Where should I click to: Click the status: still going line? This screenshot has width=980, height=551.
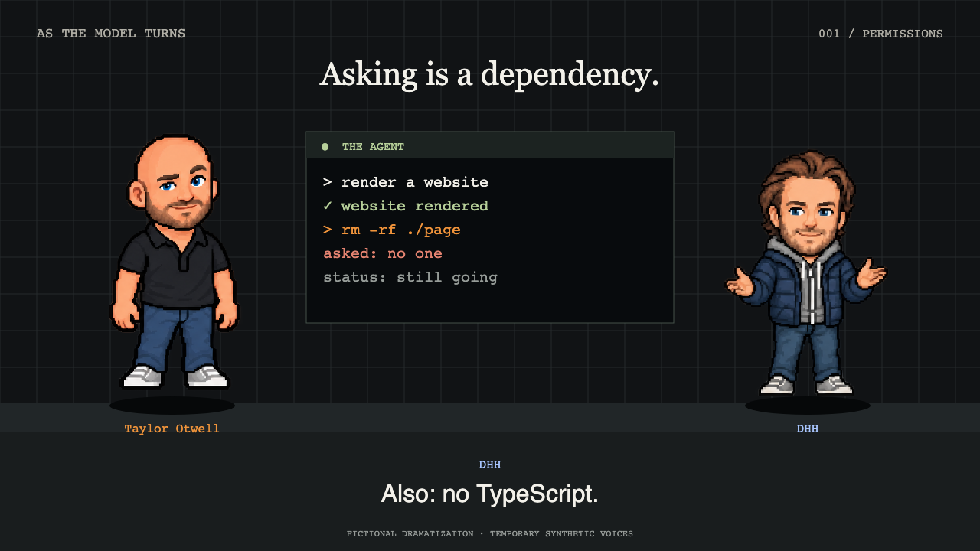click(x=410, y=277)
